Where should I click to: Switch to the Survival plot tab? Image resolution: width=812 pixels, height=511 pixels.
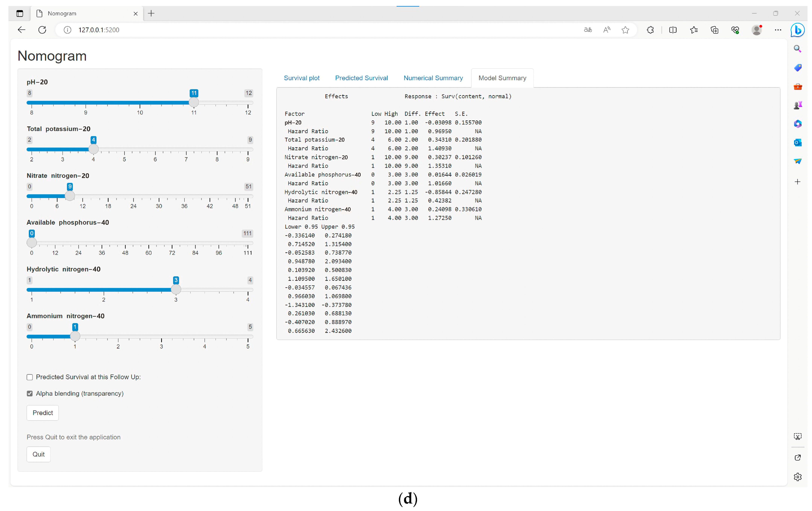(302, 78)
